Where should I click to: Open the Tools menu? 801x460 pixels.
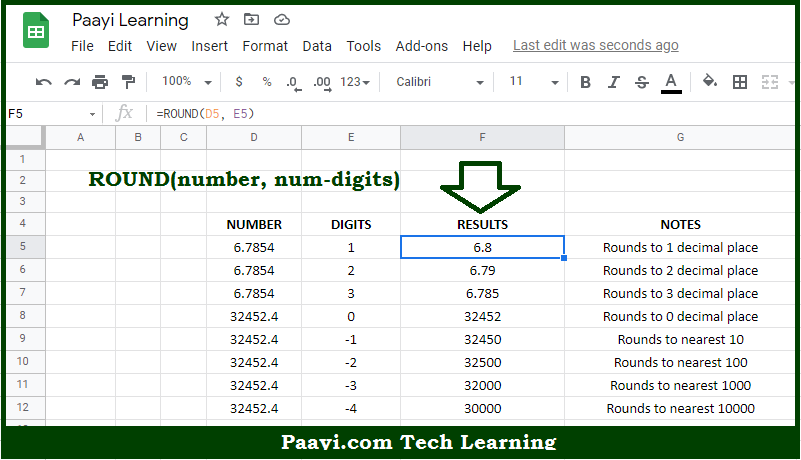click(x=364, y=46)
